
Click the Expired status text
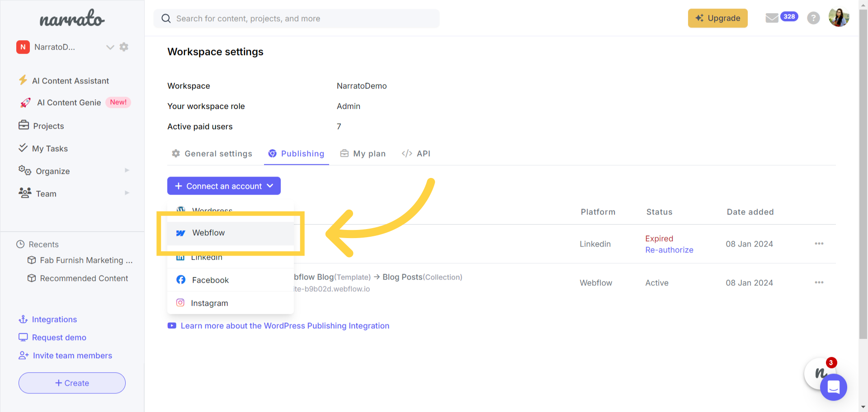(659, 239)
